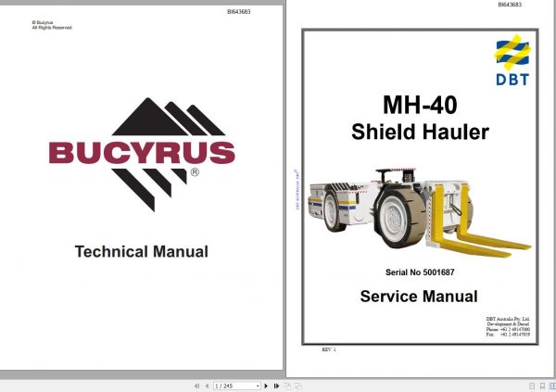Image resolution: width=556 pixels, height=392 pixels.
Task: Click the Service Manual heading
Action: click(x=419, y=297)
